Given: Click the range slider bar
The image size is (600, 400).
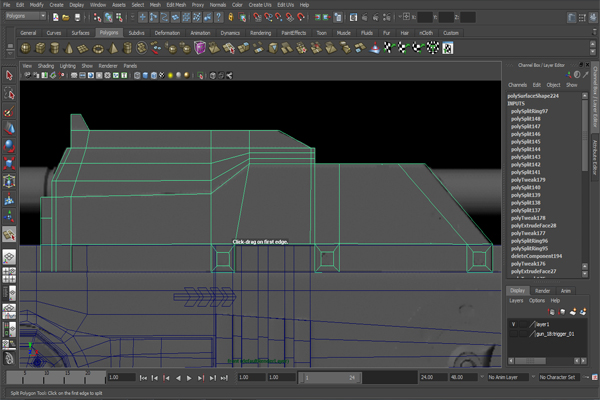Looking at the screenshot, I should coord(330,378).
